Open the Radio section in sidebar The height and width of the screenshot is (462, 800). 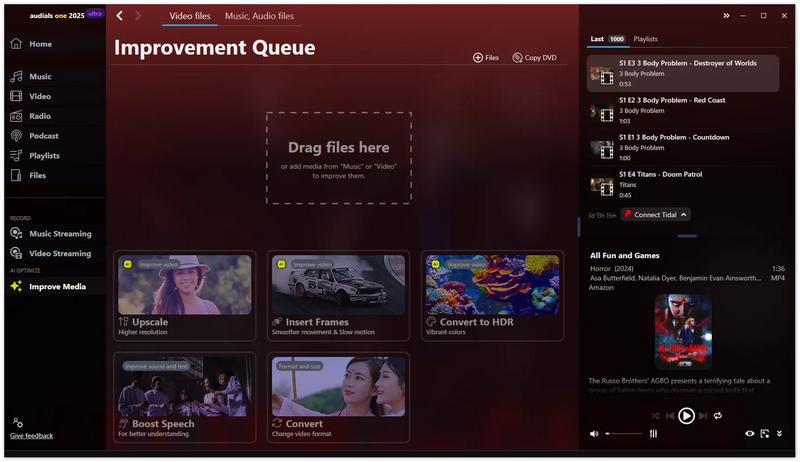[x=40, y=116]
